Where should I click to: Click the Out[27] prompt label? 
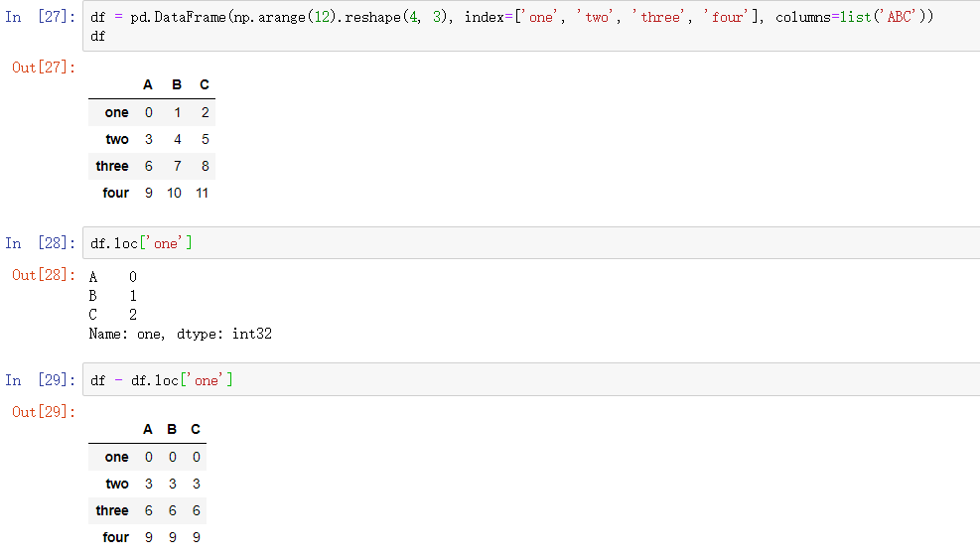point(44,67)
